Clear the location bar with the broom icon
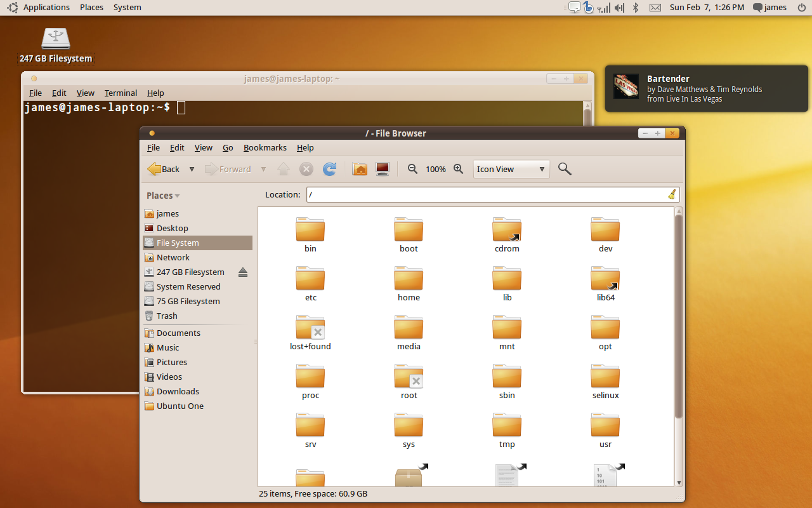The image size is (812, 508). tap(672, 195)
